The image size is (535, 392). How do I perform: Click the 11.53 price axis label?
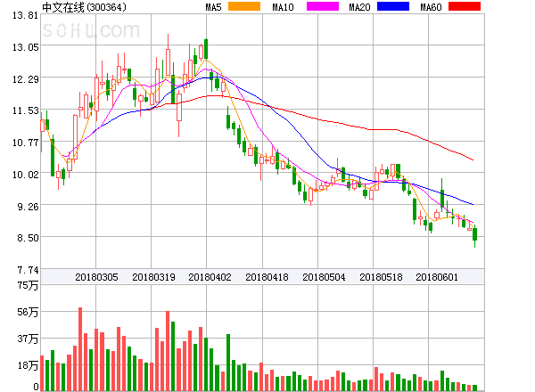(25, 110)
